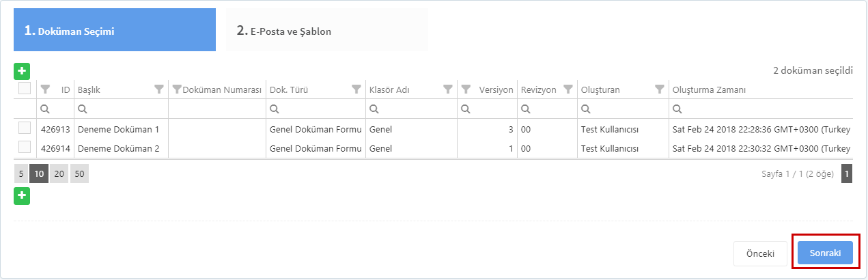
Task: Open the Oluşturan column filter icon
Action: tap(659, 89)
